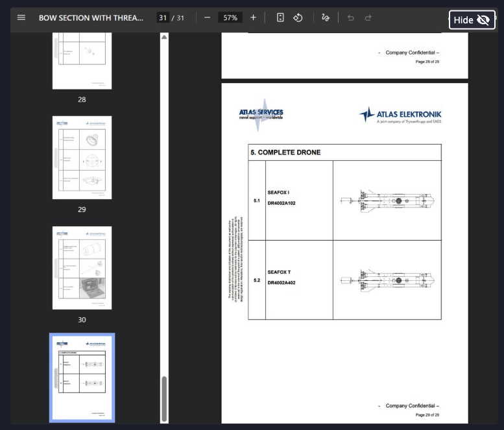Click 'Page 28 of 29' footer text

click(427, 62)
